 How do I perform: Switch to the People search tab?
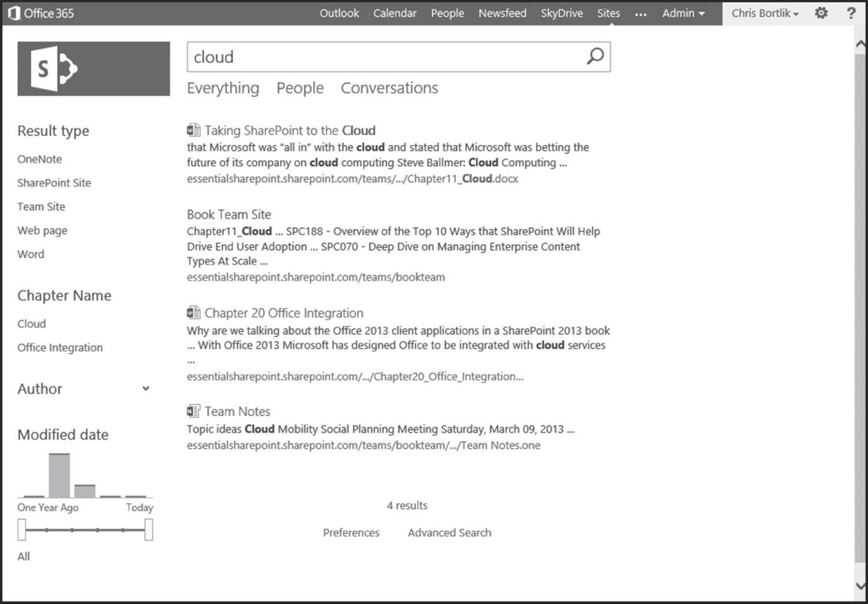300,88
